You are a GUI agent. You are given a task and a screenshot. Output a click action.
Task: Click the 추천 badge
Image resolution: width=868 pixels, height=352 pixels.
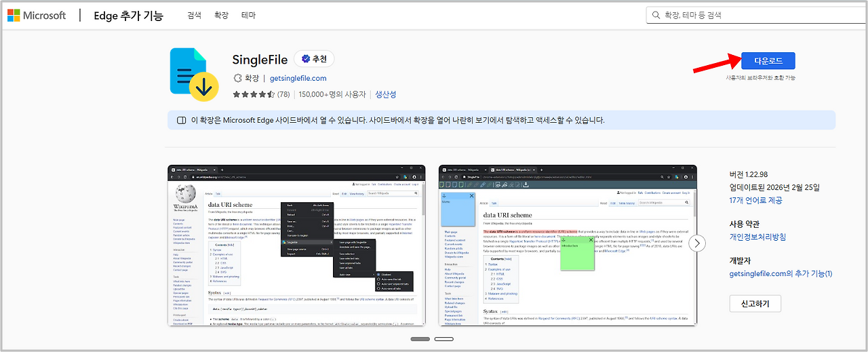(x=314, y=59)
